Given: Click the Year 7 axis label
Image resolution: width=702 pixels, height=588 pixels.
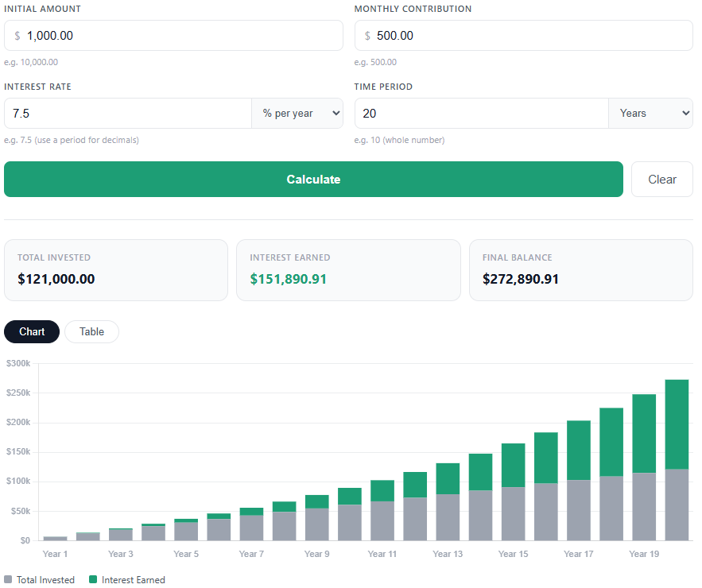Looking at the screenshot, I should (251, 554).
